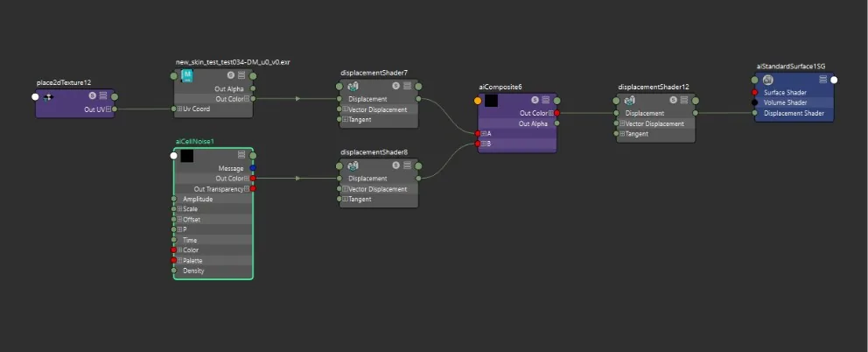The height and width of the screenshot is (352, 868).
Task: Toggle solo on new_skin_test file node
Action: [231, 75]
